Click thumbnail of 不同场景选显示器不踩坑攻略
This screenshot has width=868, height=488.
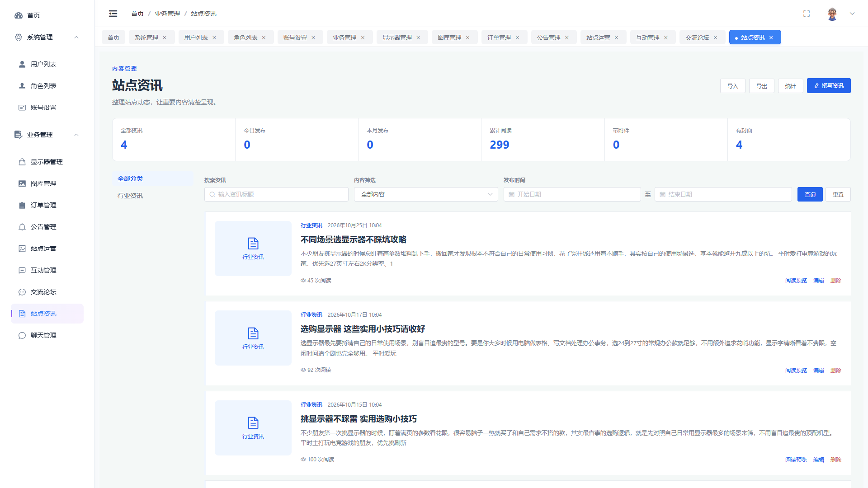click(253, 249)
